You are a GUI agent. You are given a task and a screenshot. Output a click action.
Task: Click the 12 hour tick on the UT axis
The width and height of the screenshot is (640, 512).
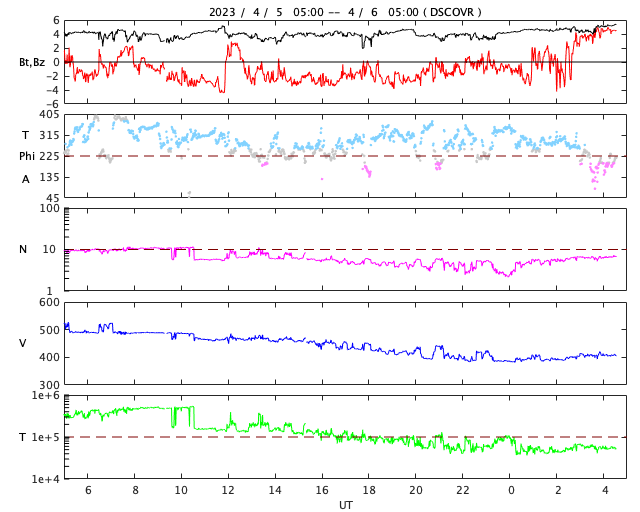tap(228, 490)
